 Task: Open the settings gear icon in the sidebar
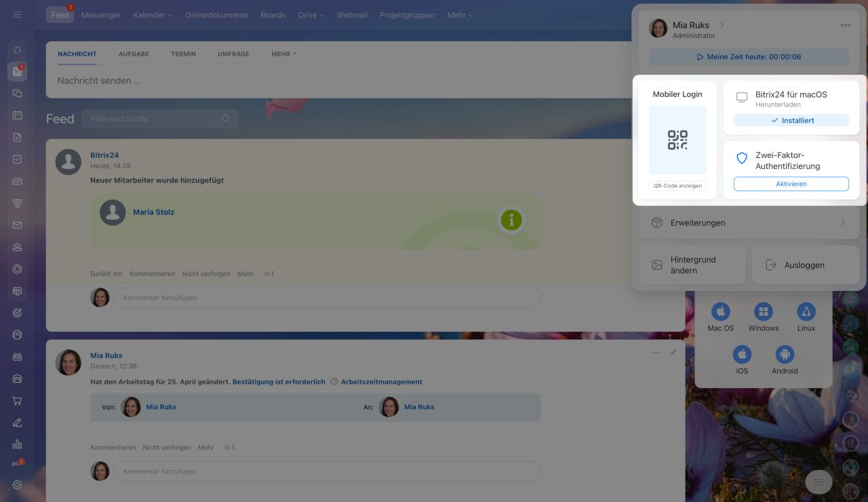click(x=17, y=485)
